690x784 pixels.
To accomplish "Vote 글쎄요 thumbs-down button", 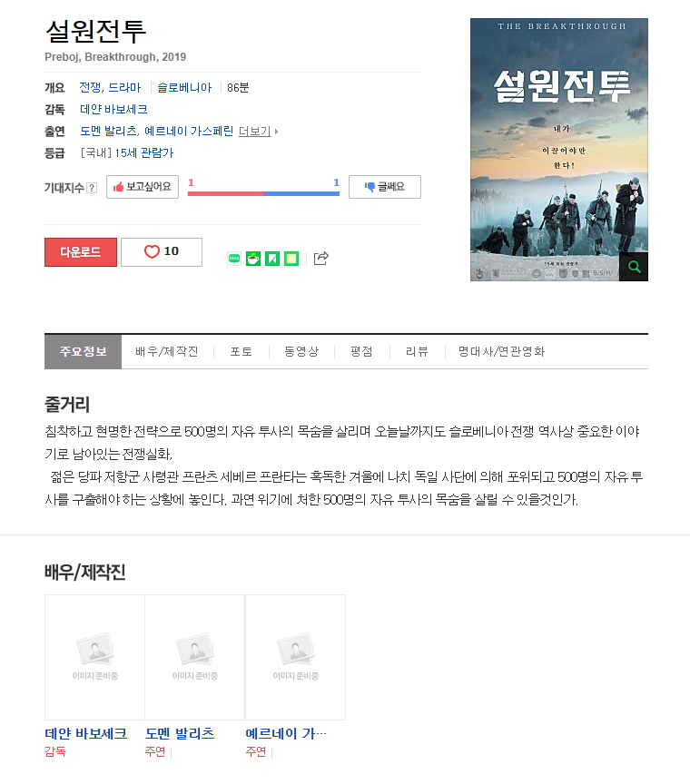I will coord(385,187).
